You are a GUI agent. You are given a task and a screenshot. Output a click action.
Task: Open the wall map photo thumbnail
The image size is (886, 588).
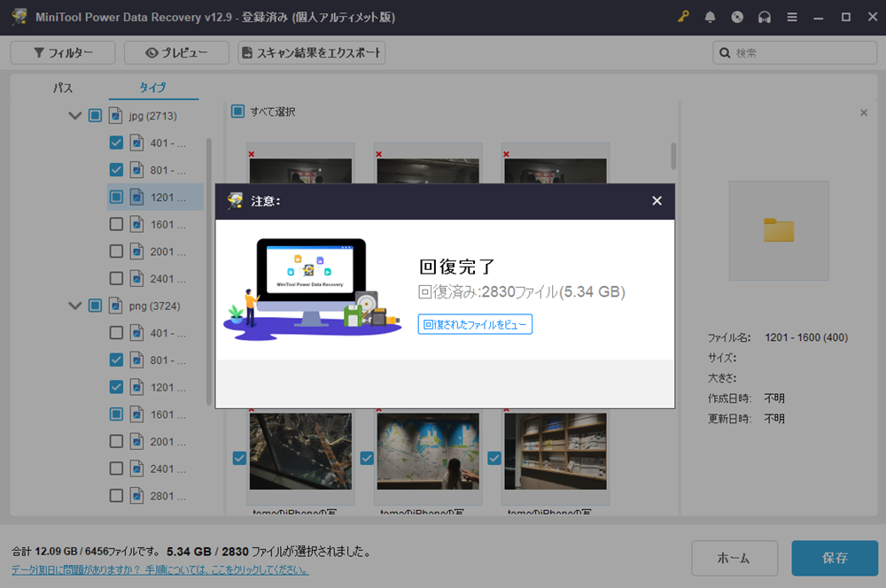click(428, 451)
